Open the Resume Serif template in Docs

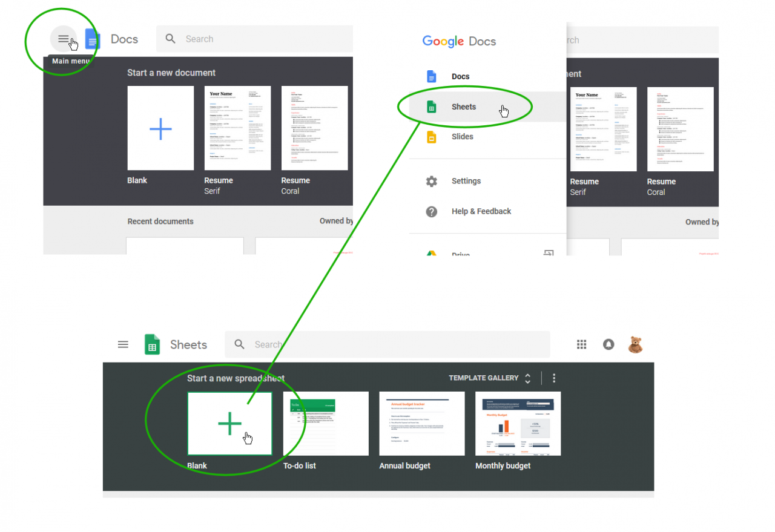(x=237, y=128)
